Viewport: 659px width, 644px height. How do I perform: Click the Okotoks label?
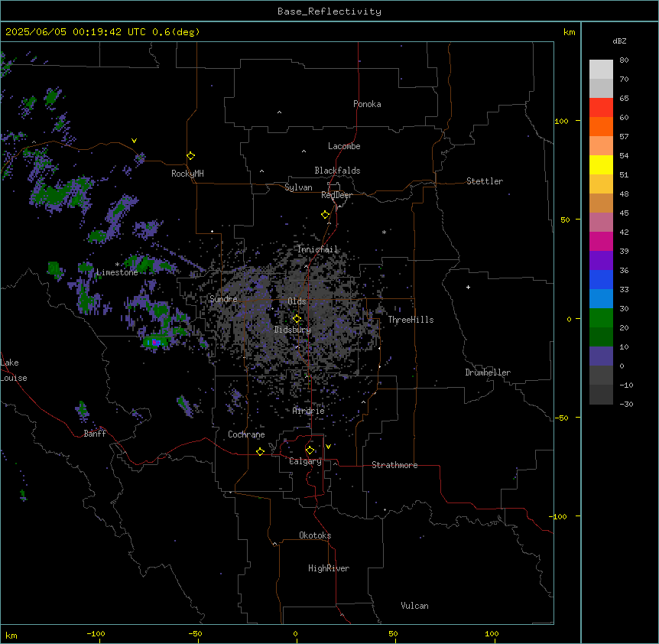point(315,535)
